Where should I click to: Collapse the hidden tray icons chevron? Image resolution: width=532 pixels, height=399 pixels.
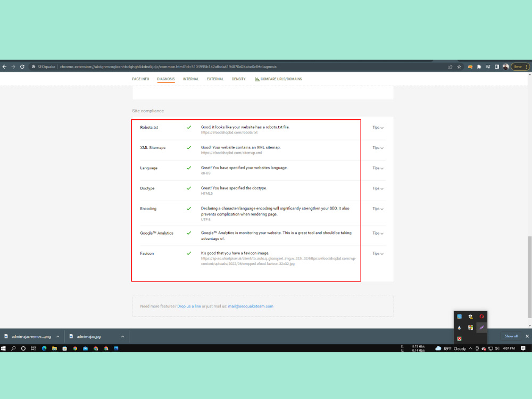click(471, 348)
